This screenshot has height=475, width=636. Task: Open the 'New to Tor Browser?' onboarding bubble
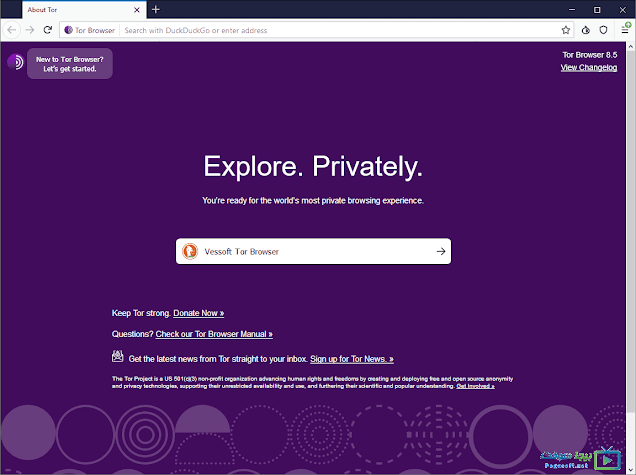click(x=70, y=64)
